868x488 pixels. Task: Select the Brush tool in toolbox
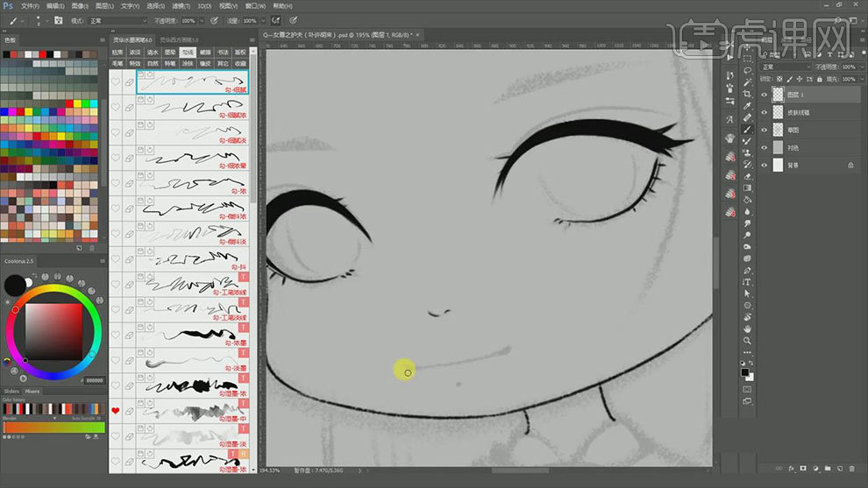tap(747, 130)
